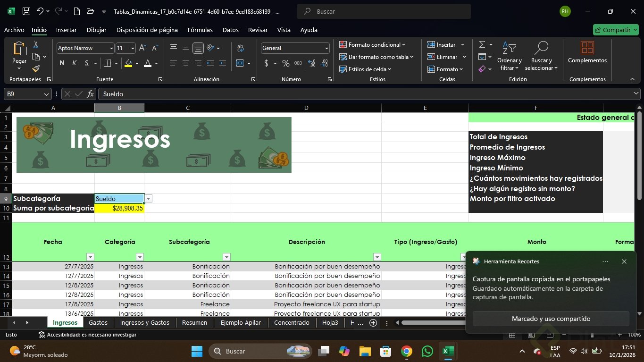
Task: Apply the percent style format
Action: 285,63
